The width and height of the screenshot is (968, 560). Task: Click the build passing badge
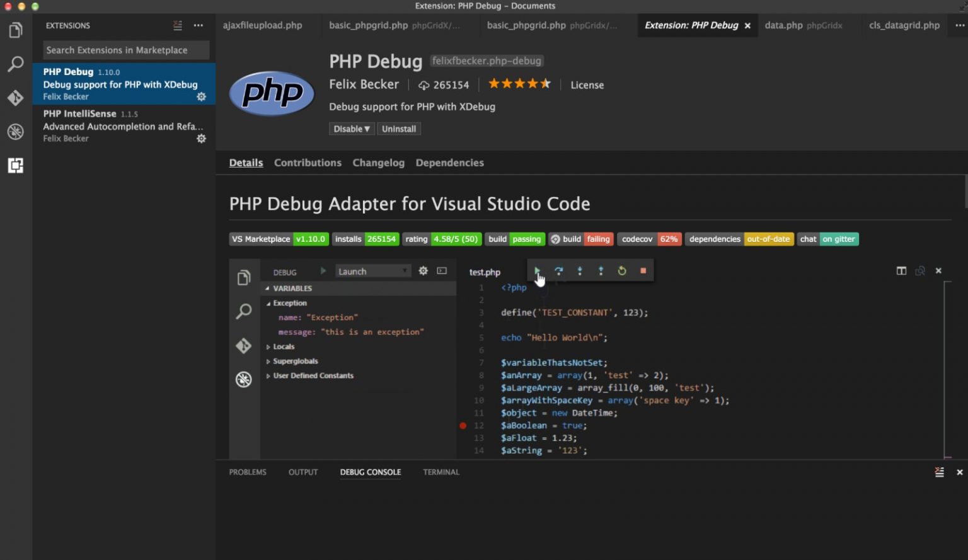[x=516, y=239]
